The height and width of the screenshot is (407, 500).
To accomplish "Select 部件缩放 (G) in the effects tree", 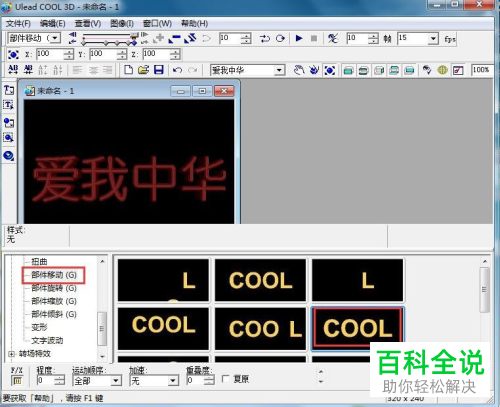I will [x=54, y=301].
